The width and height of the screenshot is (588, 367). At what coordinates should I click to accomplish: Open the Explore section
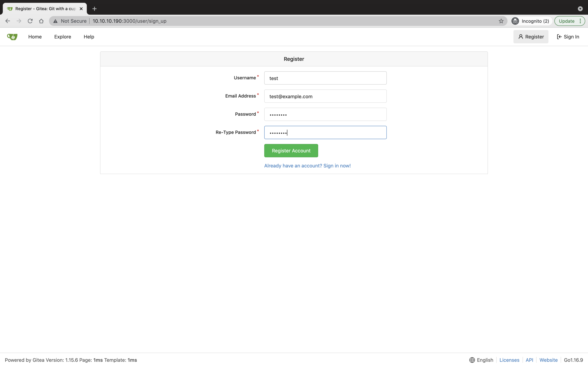tap(62, 37)
